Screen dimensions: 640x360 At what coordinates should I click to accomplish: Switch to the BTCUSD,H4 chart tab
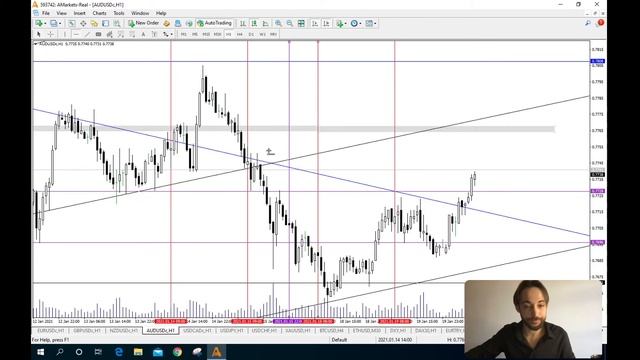(x=331, y=330)
